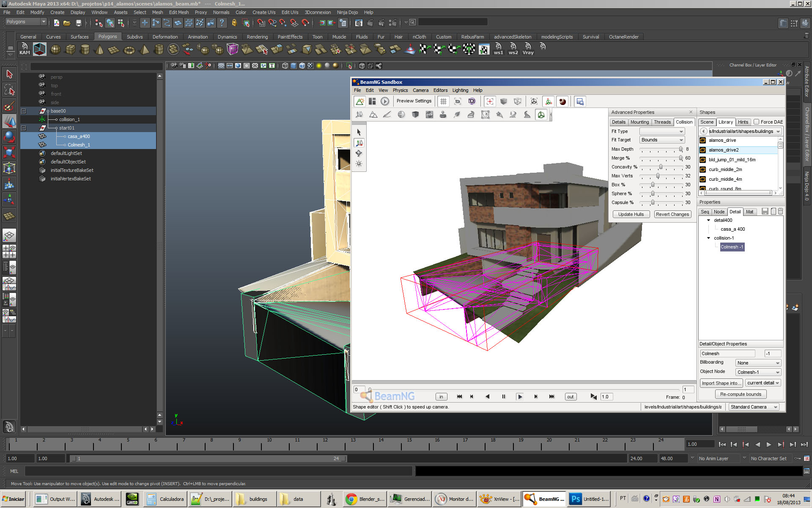Open the Terrain Editor mountains icon
Image resolution: width=812 pixels, height=508 pixels.
(x=373, y=115)
